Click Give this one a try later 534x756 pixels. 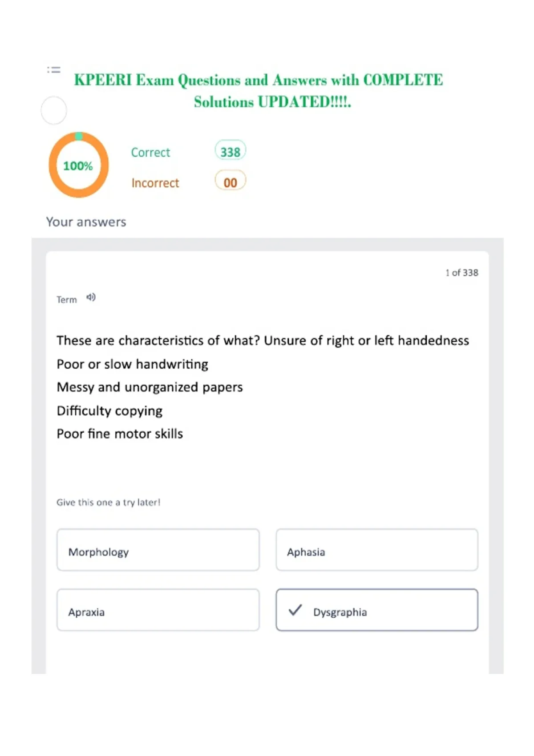tap(109, 502)
